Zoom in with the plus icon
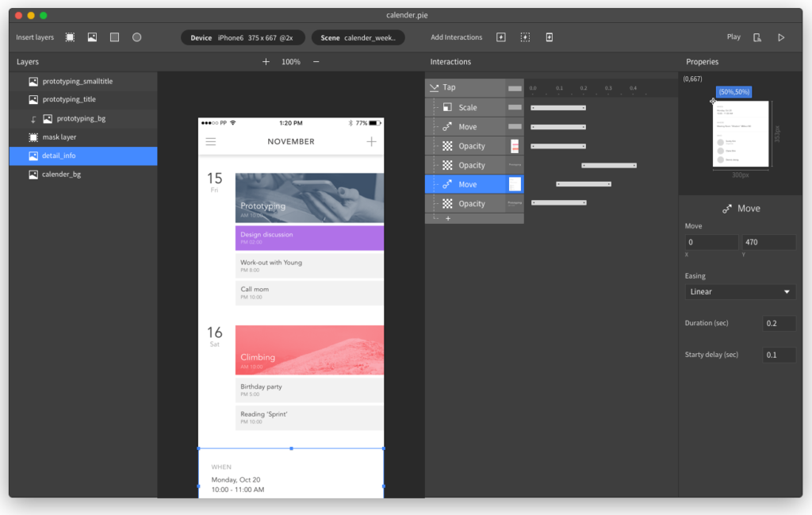This screenshot has width=812, height=515. pos(266,62)
